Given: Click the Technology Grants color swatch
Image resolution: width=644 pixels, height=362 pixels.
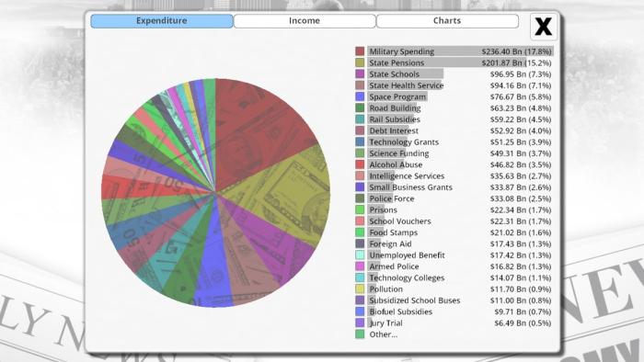Looking at the screenshot, I should point(360,141).
